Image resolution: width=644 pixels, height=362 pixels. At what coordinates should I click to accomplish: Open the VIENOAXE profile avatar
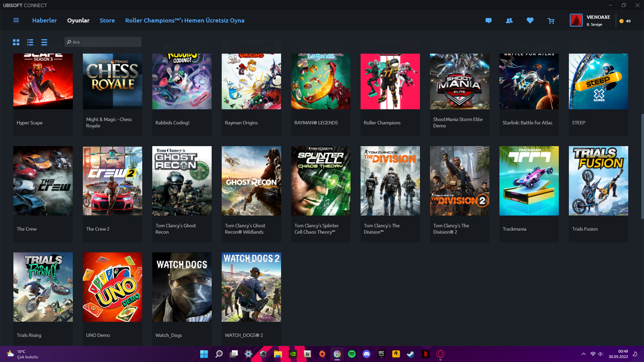[576, 20]
